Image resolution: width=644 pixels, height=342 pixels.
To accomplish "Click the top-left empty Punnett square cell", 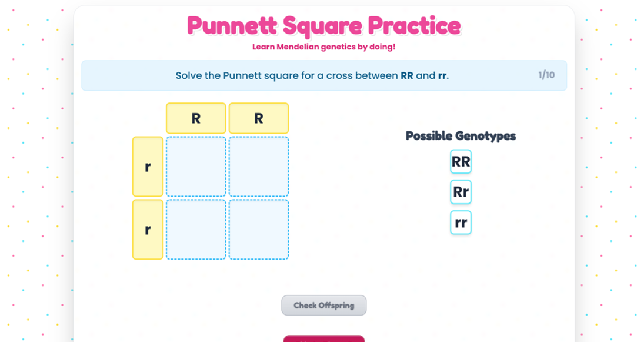I will coord(196,167).
